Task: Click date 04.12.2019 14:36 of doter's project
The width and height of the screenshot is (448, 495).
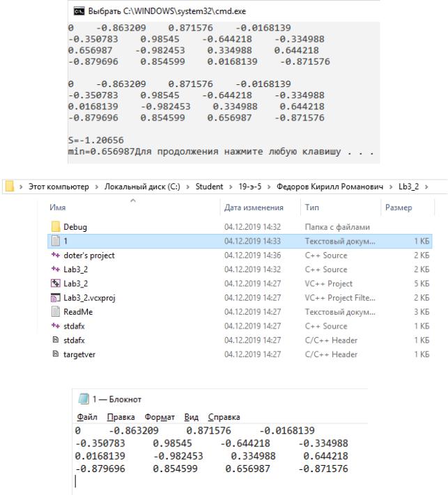Action: tap(252, 255)
